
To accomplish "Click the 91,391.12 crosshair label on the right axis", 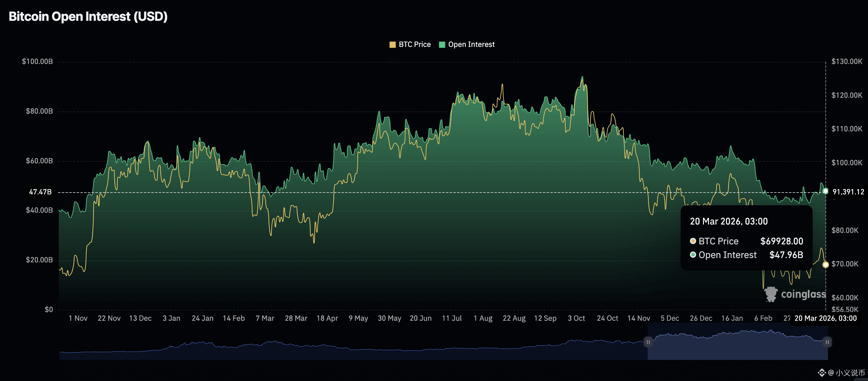I will pos(848,192).
